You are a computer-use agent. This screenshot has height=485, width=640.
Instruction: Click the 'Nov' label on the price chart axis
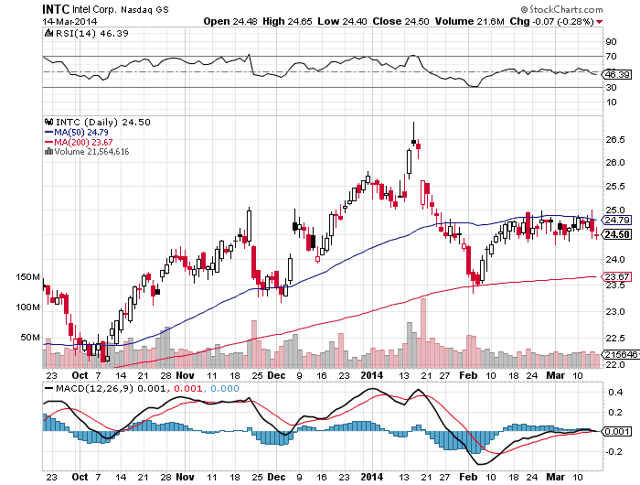point(185,376)
